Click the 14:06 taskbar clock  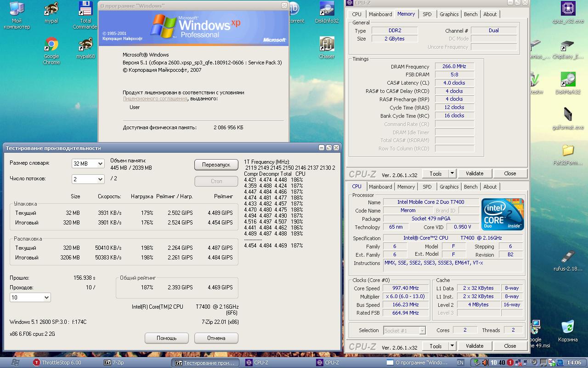[x=574, y=362]
